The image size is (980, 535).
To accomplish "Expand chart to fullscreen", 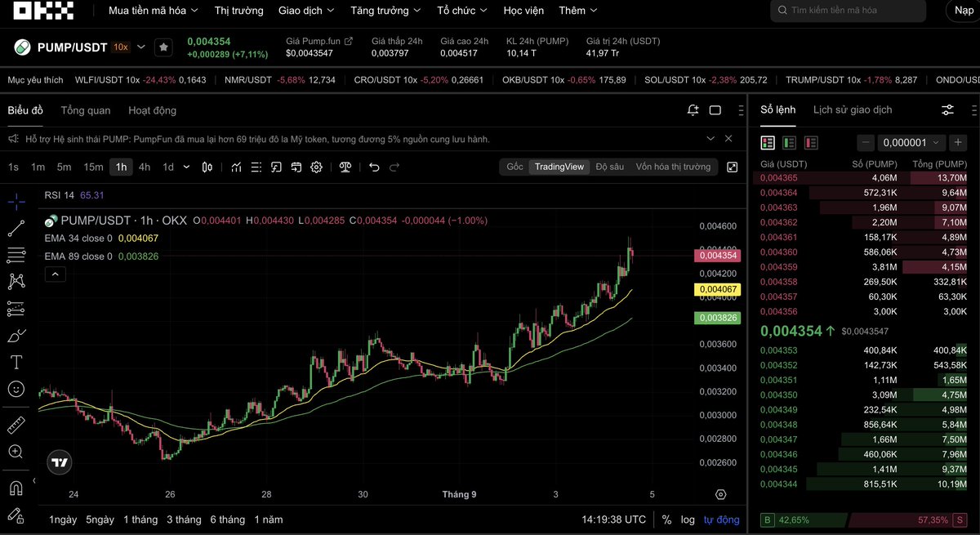I will pos(733,167).
